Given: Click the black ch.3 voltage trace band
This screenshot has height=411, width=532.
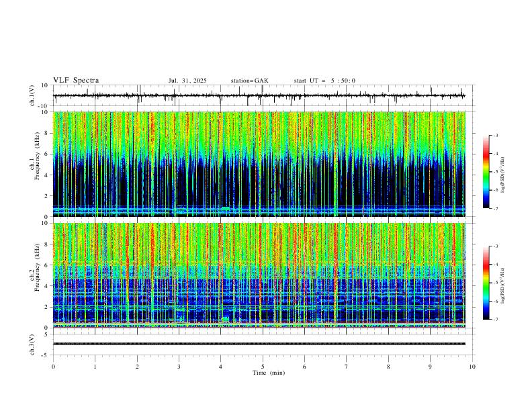Looking at the screenshot, I should (x=259, y=344).
